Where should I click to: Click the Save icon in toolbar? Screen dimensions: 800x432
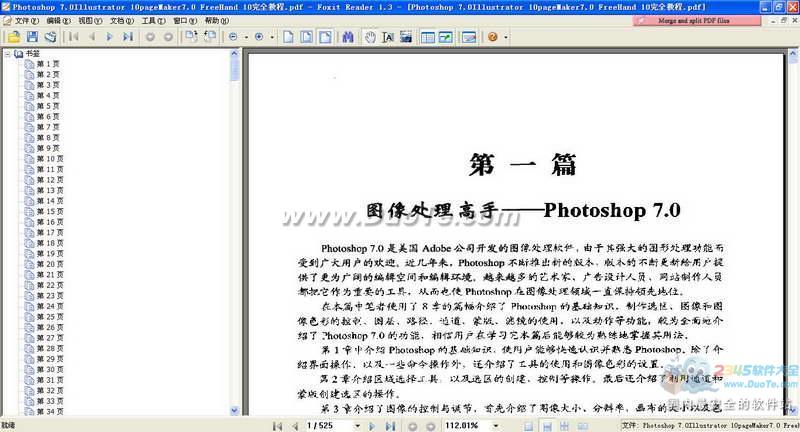[32, 37]
